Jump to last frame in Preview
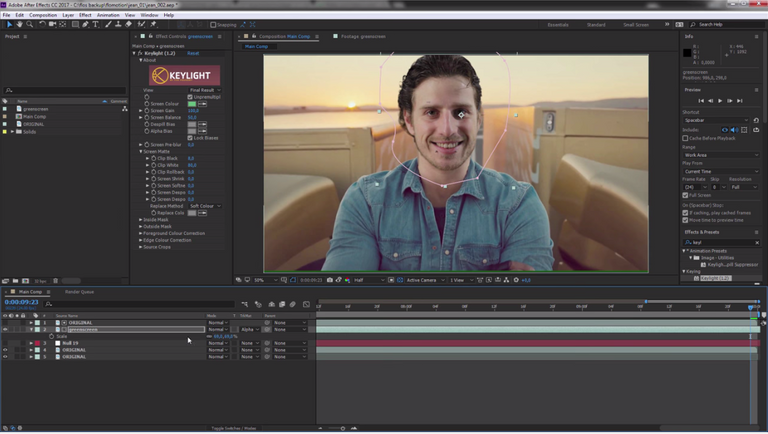The image size is (768, 434). tap(740, 101)
